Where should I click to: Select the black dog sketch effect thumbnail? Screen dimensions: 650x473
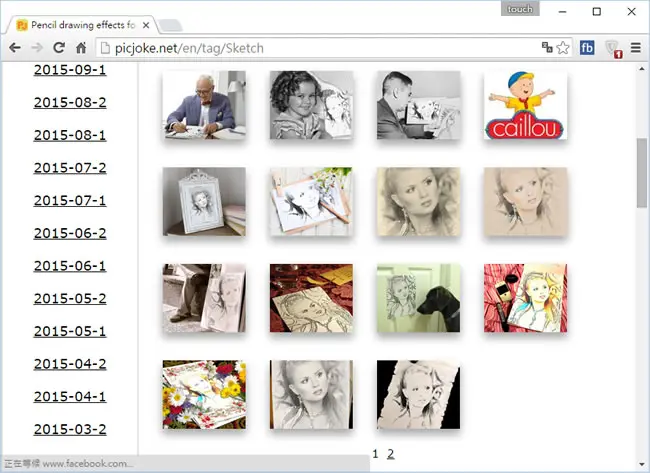tap(418, 298)
